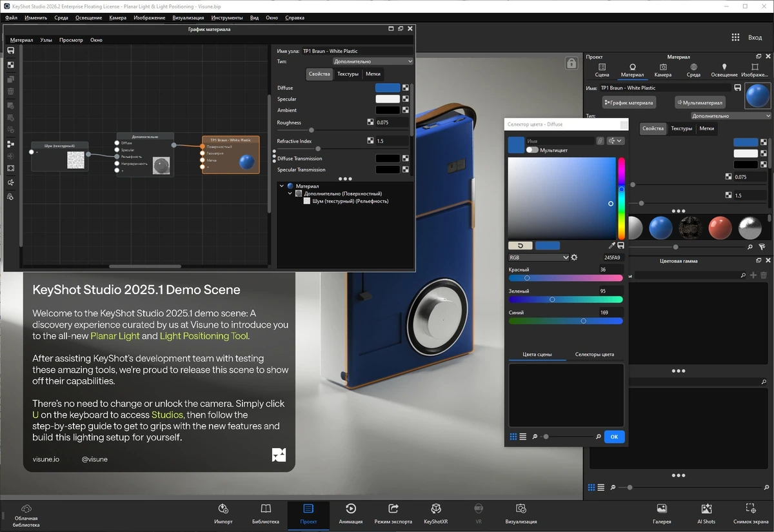Viewport: 774px width, 532px height.
Task: Toggle the Мультицвет switch
Action: 532,150
